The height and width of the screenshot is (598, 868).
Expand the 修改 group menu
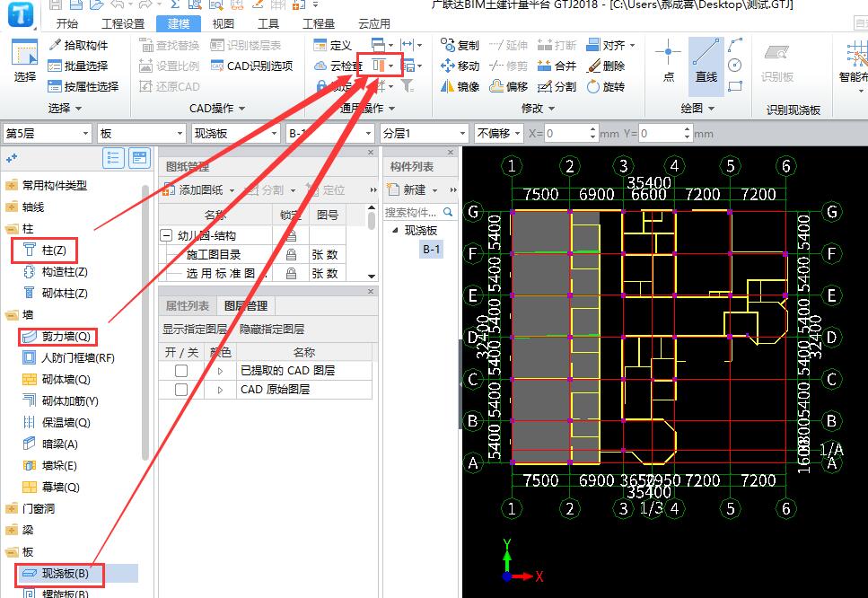[538, 109]
